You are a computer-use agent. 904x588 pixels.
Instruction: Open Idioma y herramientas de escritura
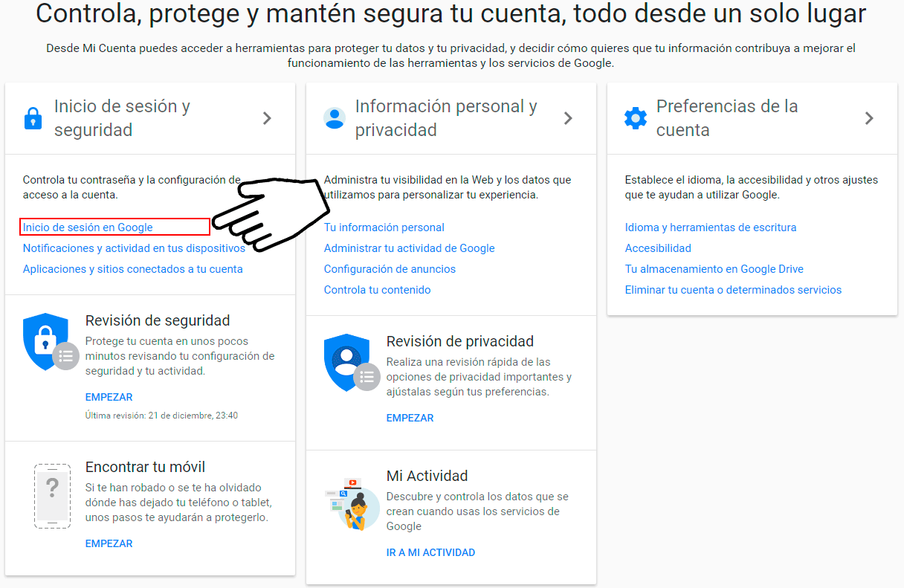coord(711,227)
